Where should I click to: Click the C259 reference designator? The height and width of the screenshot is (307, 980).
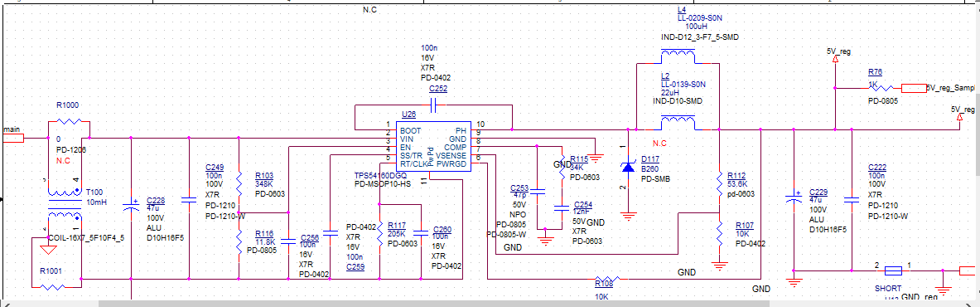pyautogui.click(x=355, y=266)
